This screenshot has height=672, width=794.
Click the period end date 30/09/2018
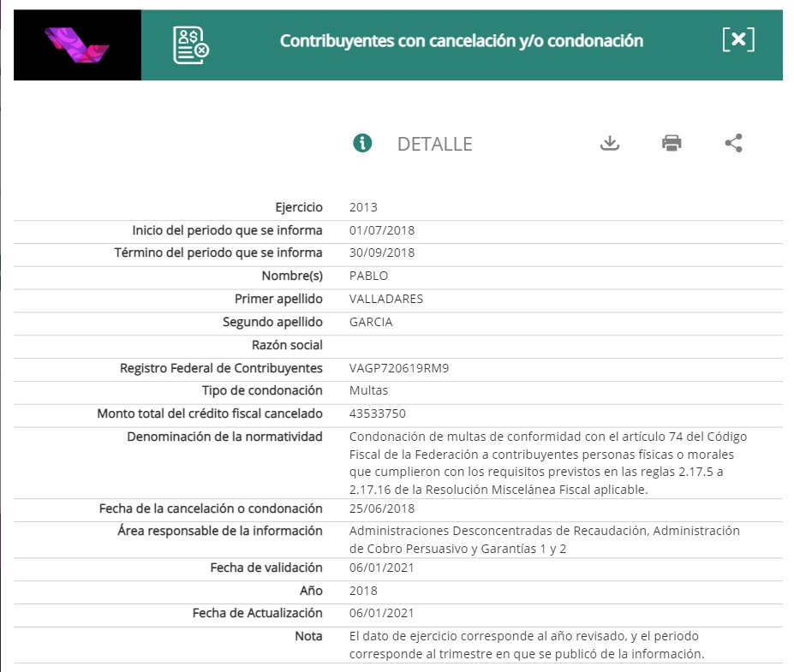point(382,253)
